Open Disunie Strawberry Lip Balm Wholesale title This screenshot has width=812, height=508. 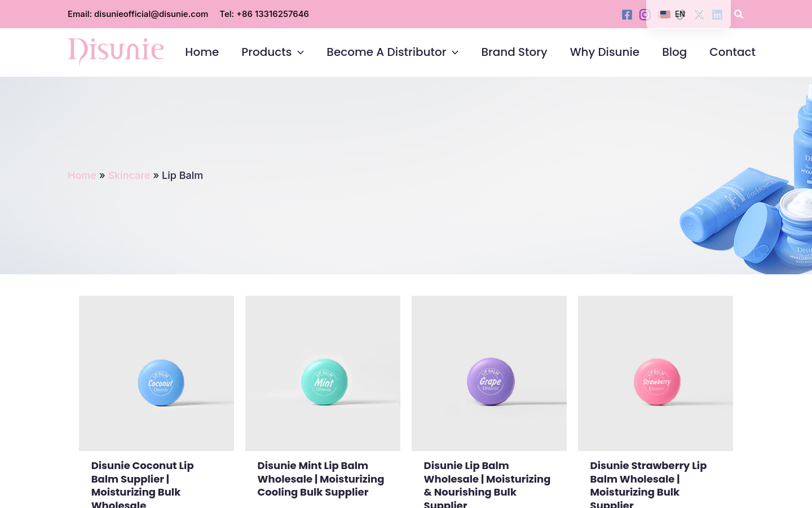(648, 484)
